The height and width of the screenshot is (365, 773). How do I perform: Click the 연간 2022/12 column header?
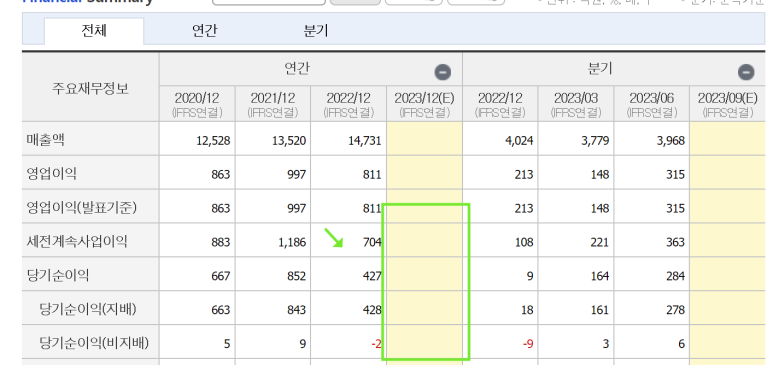tap(349, 104)
